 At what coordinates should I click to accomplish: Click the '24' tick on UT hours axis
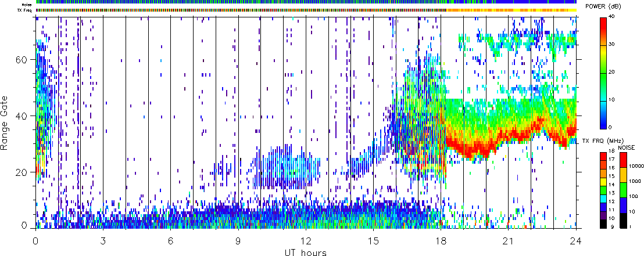(576, 240)
